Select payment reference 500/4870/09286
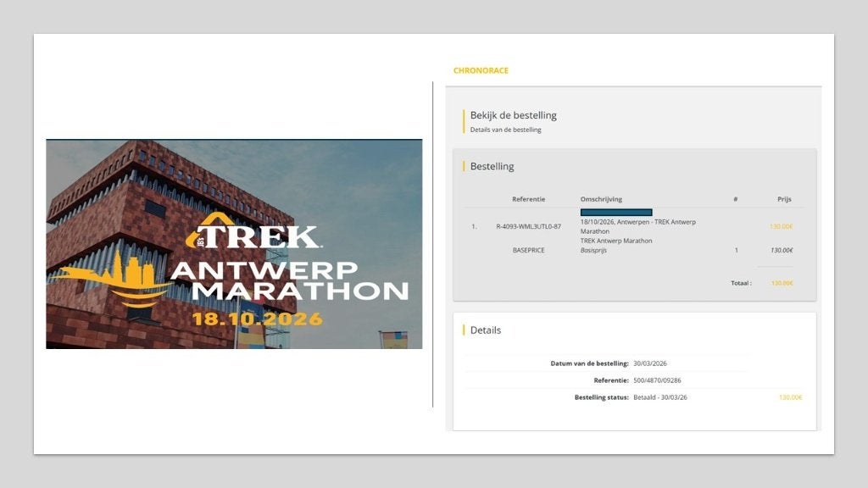Screen dimensions: 868x488 click(657, 380)
